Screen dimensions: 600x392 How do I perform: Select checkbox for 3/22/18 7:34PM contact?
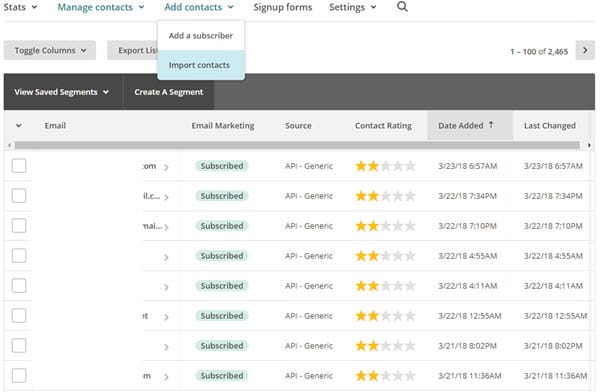(19, 196)
